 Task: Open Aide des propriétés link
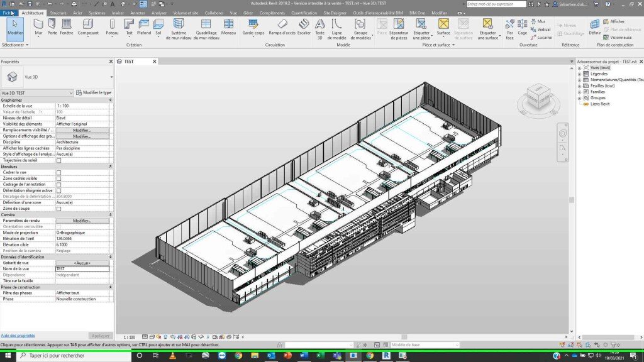[x=18, y=336]
